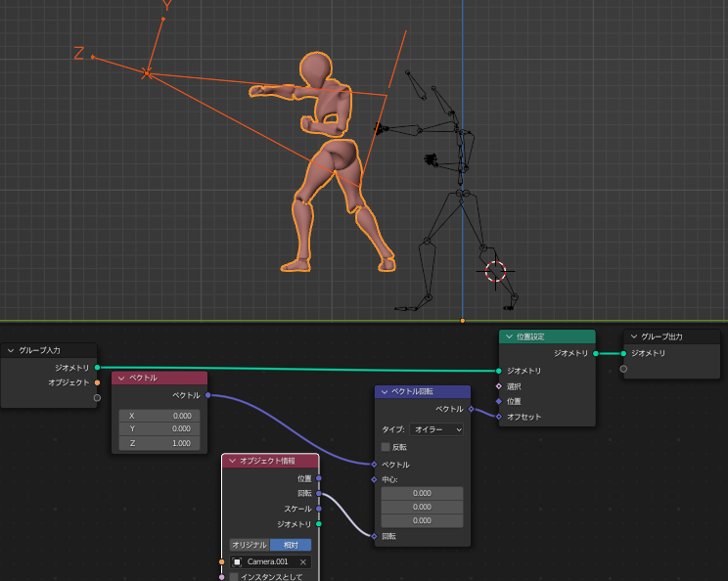This screenshot has width=728, height=581.
Task: Click the X value field in ベクトル node
Action: coord(159,416)
